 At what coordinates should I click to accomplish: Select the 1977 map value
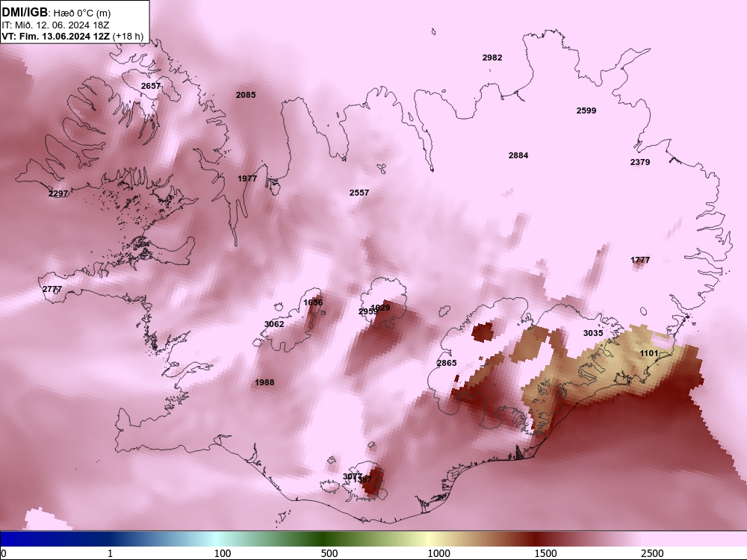pos(247,178)
